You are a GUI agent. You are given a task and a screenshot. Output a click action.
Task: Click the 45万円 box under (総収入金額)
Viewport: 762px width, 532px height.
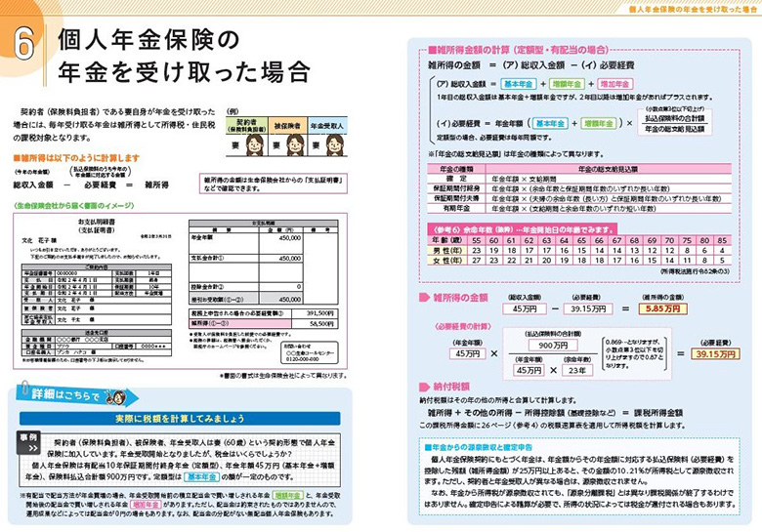(x=524, y=308)
